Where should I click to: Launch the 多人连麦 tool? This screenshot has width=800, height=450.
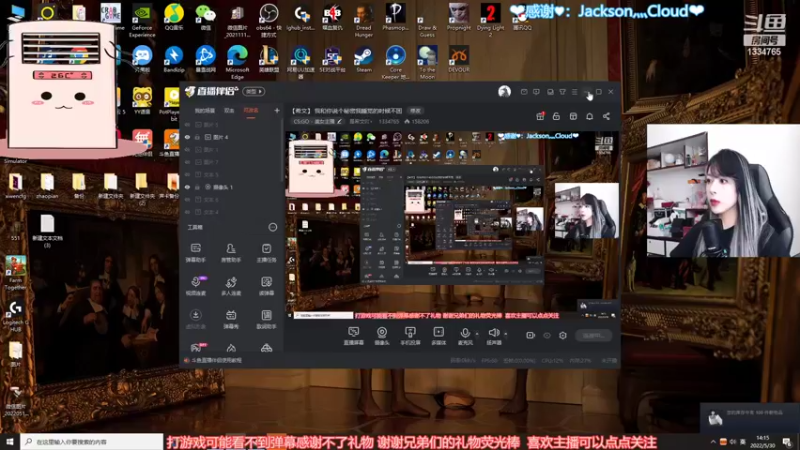[x=231, y=286]
